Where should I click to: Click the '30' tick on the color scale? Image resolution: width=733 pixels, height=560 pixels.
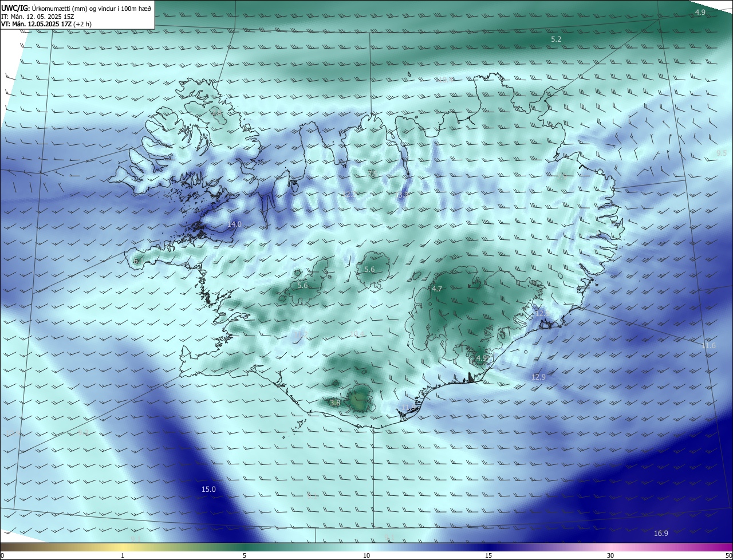pos(610,555)
